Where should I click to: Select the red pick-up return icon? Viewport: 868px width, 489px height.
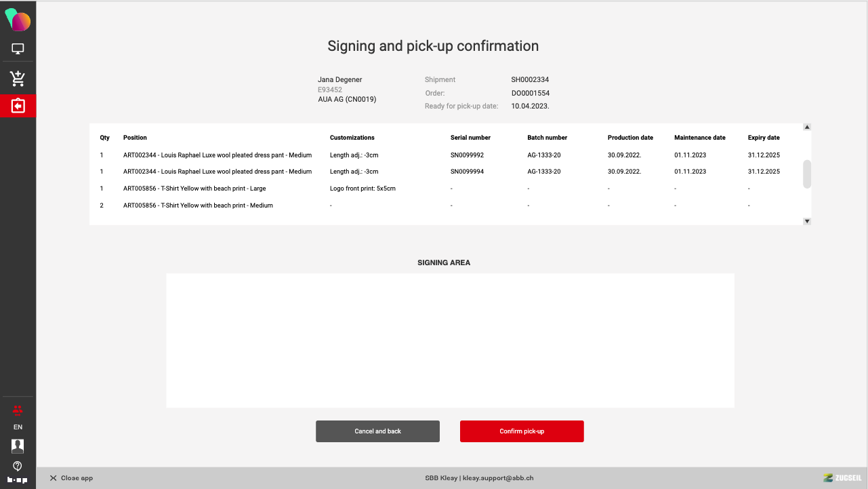pyautogui.click(x=18, y=106)
